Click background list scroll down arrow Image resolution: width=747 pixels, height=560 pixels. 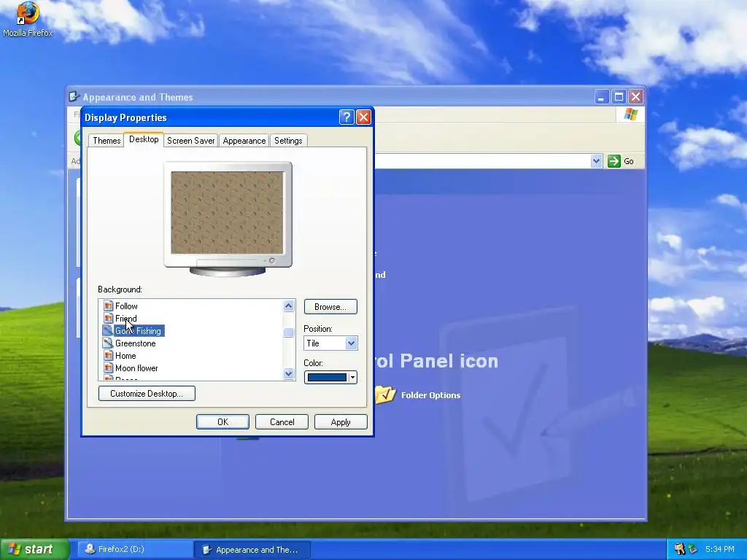pos(289,374)
